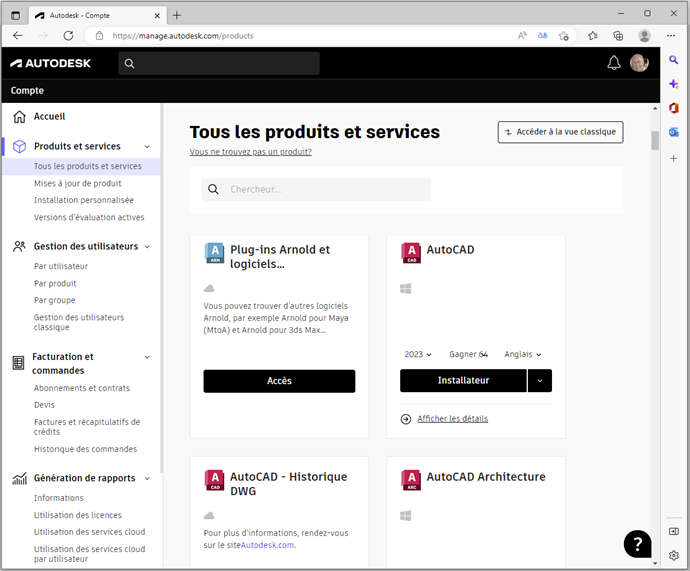Add this page to favorites star
Screen dimensions: 690x571
point(564,36)
